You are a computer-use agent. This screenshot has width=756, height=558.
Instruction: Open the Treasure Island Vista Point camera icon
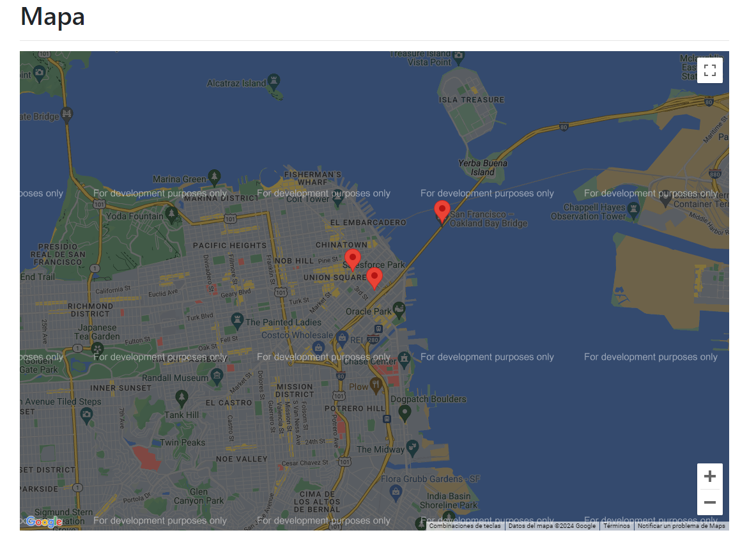point(458,57)
